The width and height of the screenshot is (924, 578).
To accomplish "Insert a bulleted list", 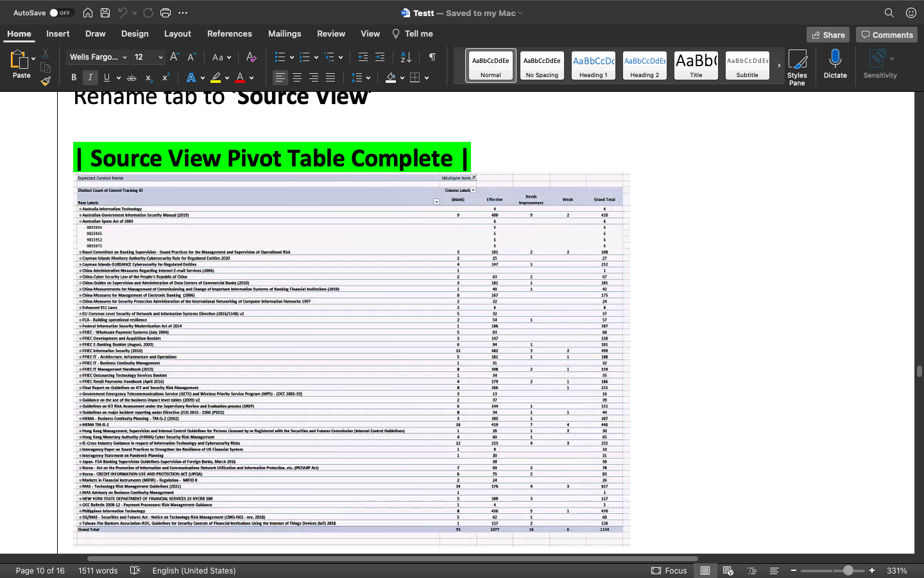I will click(x=280, y=57).
